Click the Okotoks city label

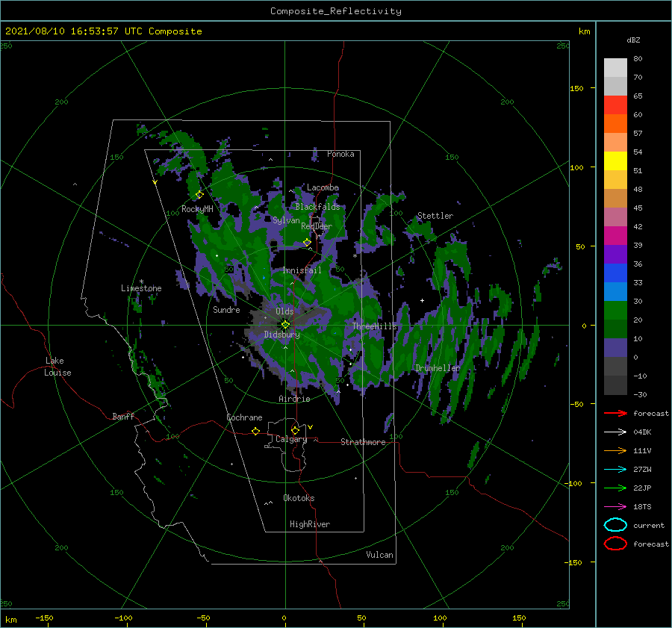coord(299,498)
